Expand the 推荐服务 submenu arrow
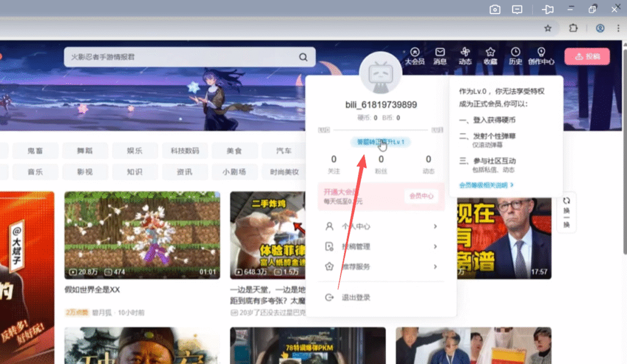The width and height of the screenshot is (627, 364). (436, 267)
